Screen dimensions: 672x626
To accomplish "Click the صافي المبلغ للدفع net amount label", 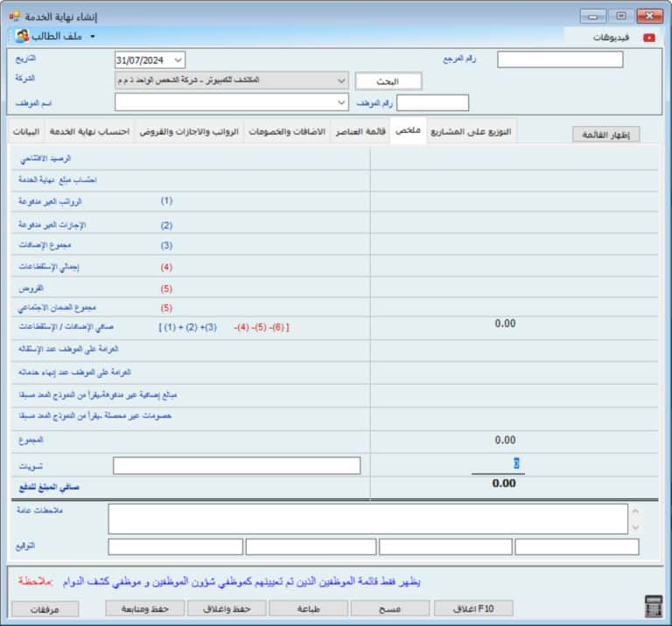I will click(x=49, y=487).
